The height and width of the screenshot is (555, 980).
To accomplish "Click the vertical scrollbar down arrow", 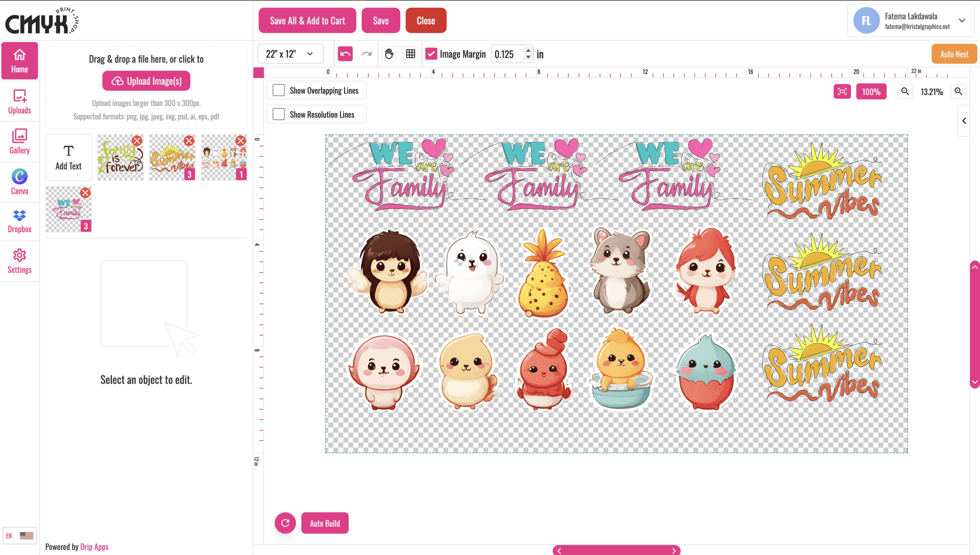I will click(x=975, y=382).
